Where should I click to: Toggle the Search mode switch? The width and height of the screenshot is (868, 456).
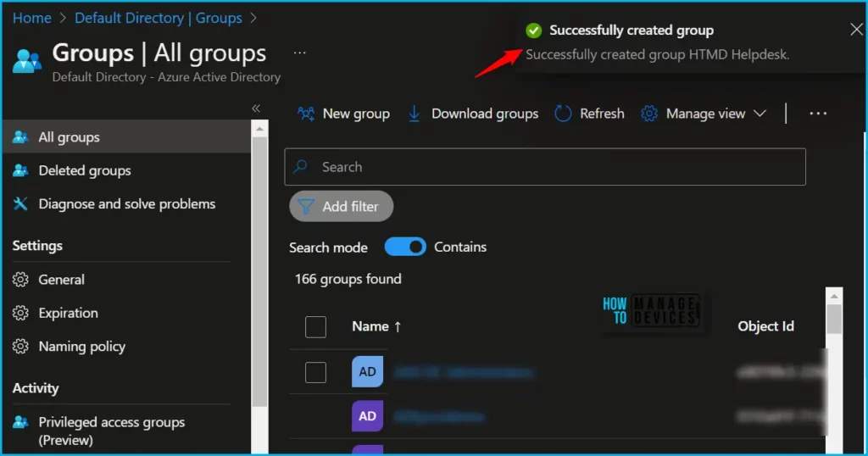(x=405, y=247)
